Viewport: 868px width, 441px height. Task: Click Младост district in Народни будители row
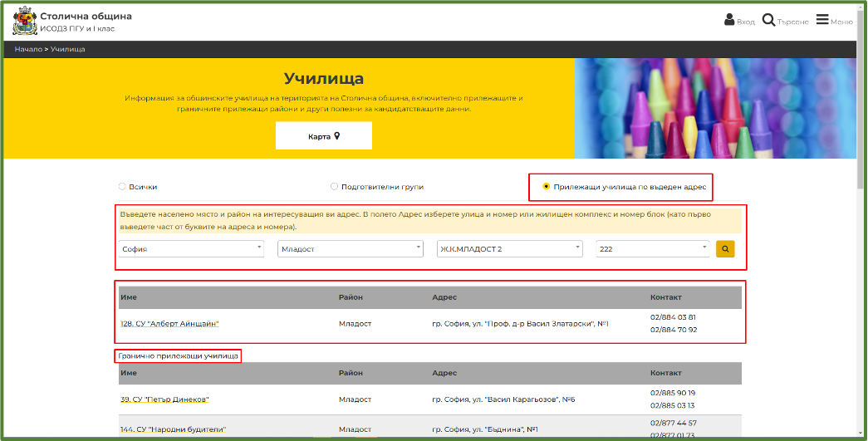[355, 429]
